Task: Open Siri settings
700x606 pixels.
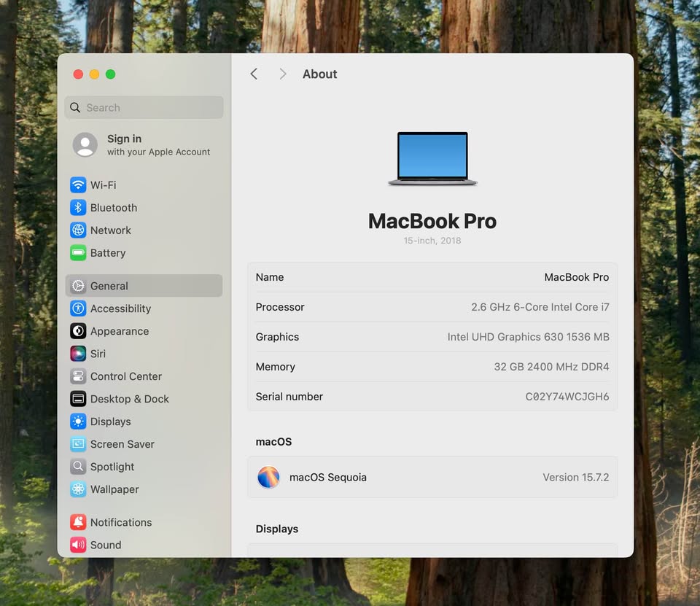Action: point(78,354)
